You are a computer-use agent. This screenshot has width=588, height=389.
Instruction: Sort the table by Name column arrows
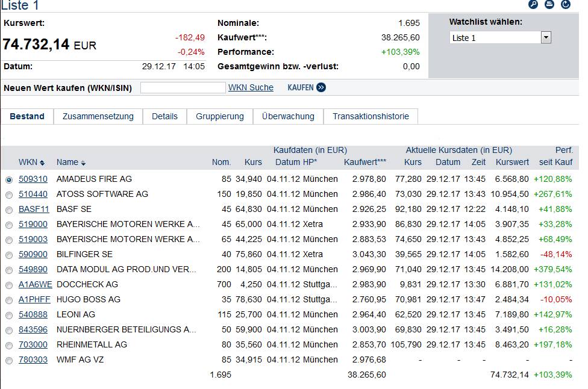click(83, 163)
